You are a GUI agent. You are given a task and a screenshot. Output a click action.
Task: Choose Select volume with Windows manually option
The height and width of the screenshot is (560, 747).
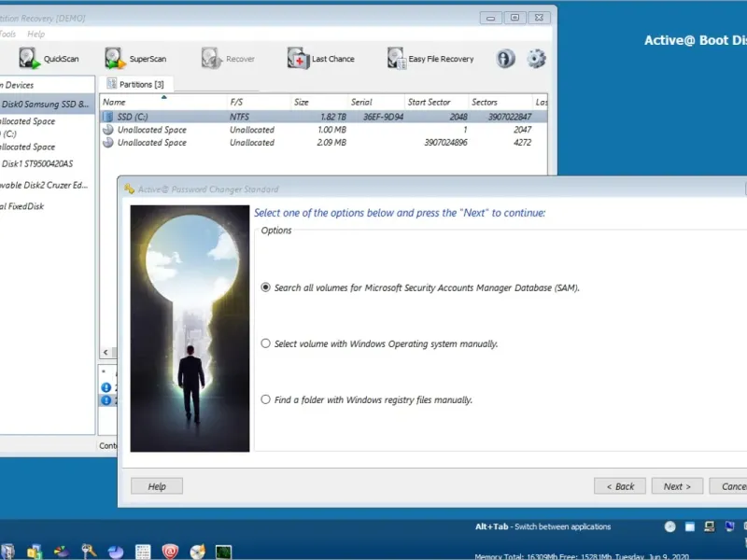coord(265,343)
